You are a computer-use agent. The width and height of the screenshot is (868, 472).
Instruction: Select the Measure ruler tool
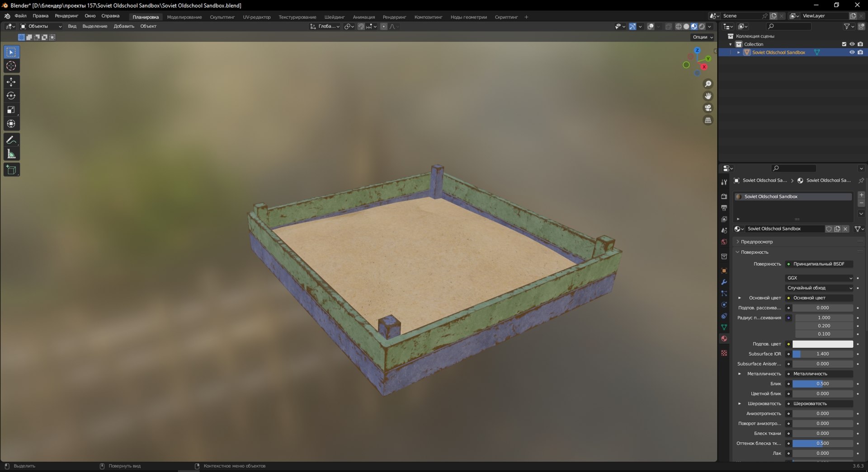coord(11,154)
